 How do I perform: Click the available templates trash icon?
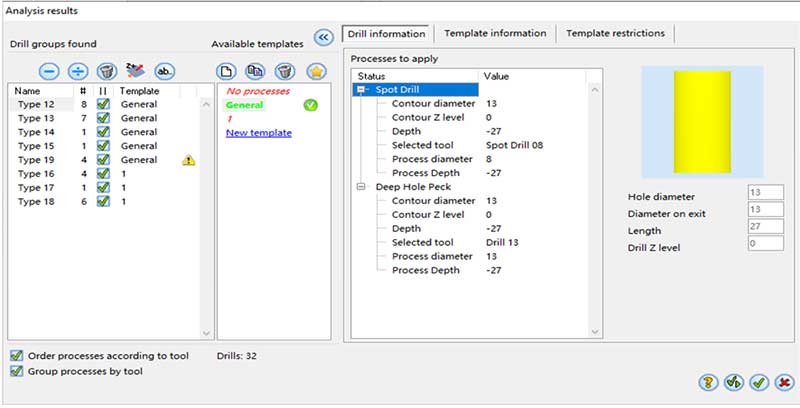[284, 71]
